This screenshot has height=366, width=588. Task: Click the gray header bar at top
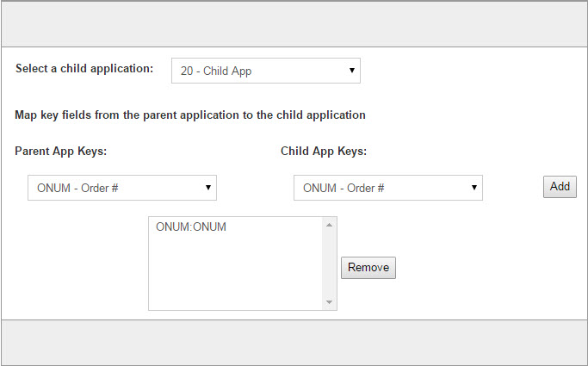click(294, 24)
